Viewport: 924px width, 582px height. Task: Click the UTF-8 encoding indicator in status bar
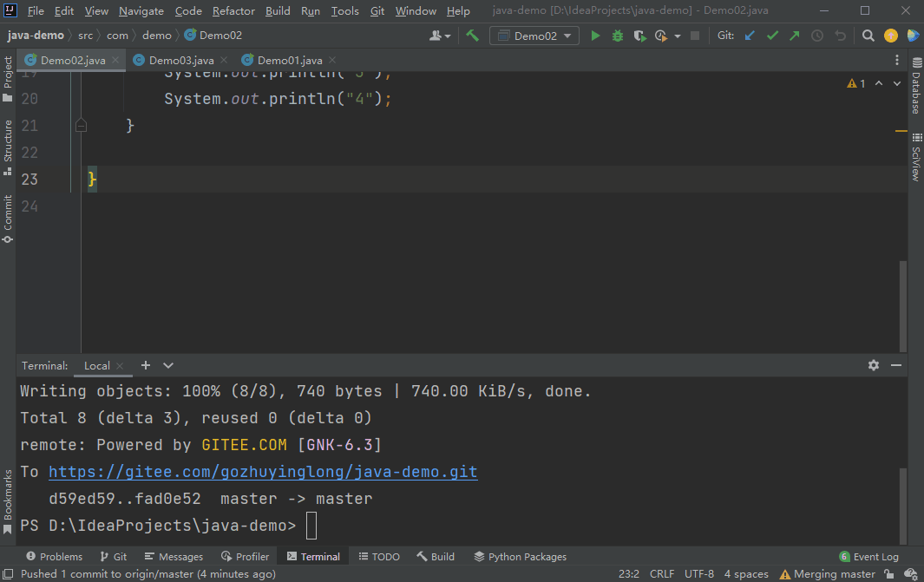(698, 573)
